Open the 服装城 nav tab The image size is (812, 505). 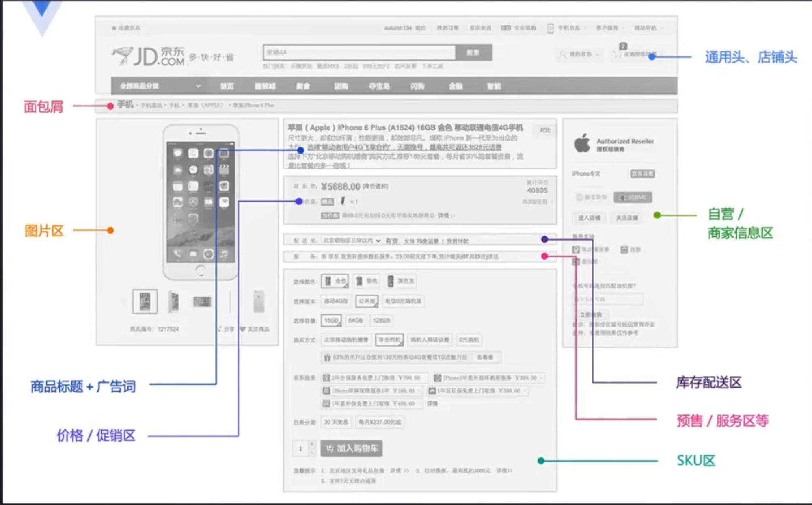(265, 86)
